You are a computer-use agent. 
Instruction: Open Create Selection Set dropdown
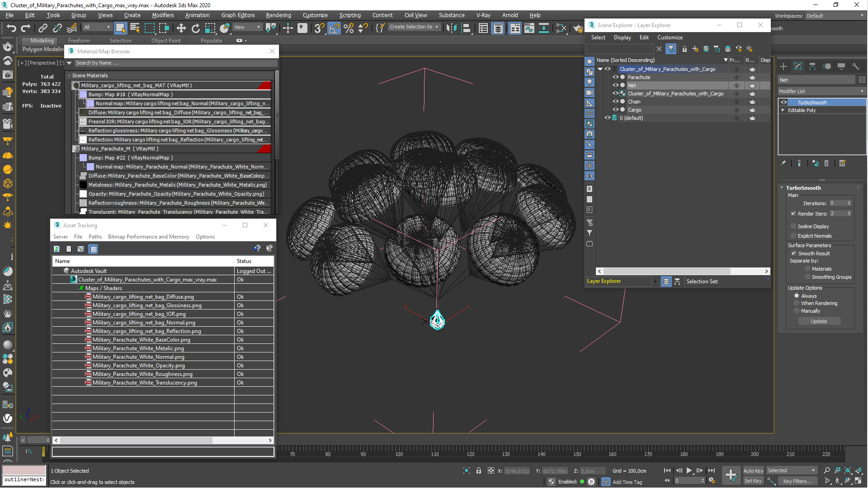click(x=414, y=27)
